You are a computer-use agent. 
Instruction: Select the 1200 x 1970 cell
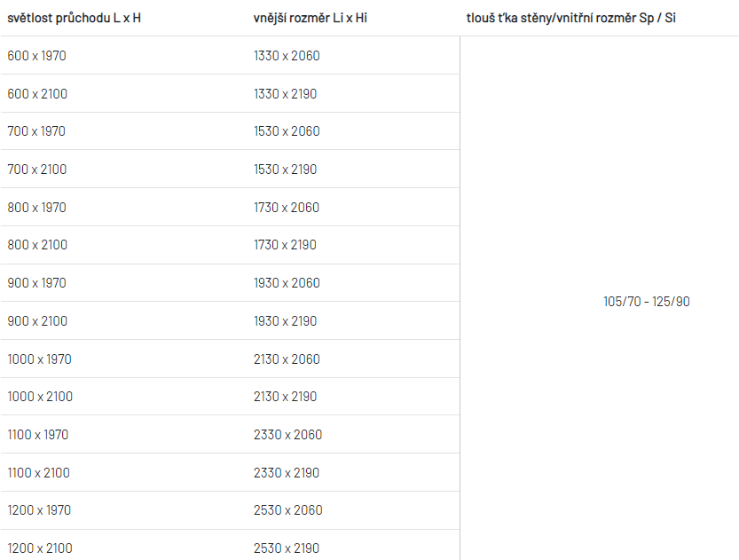[x=39, y=510]
